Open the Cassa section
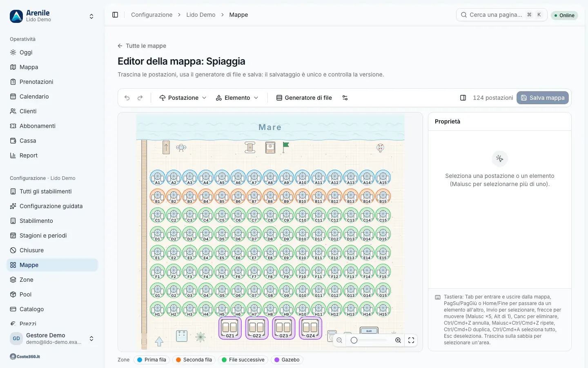Screen dimensions: 588x368 (52, 141)
